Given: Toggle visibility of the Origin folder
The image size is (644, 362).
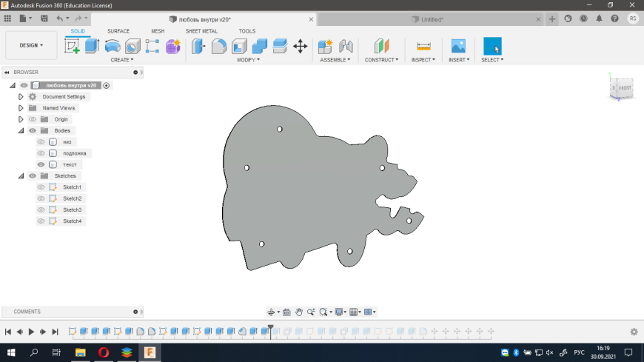Looking at the screenshot, I should tap(33, 119).
